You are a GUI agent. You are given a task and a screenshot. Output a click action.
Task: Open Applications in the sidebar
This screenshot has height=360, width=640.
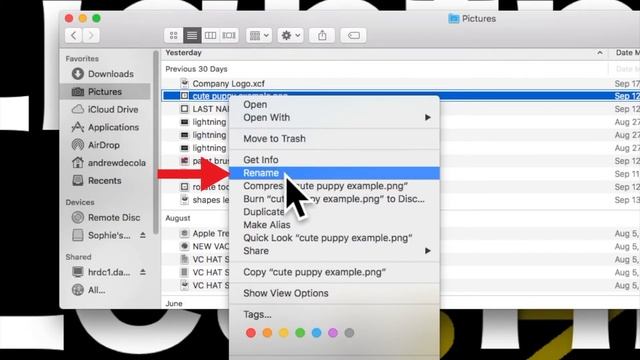[105, 127]
